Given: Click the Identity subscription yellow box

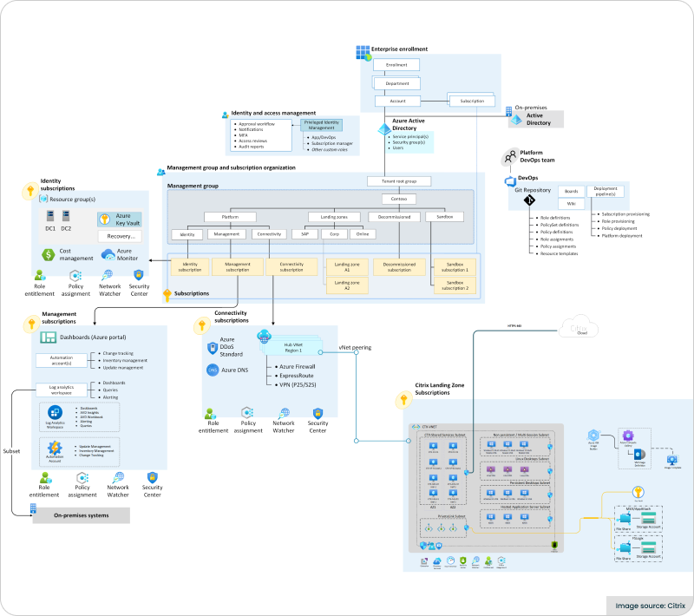Looking at the screenshot, I should 190,267.
